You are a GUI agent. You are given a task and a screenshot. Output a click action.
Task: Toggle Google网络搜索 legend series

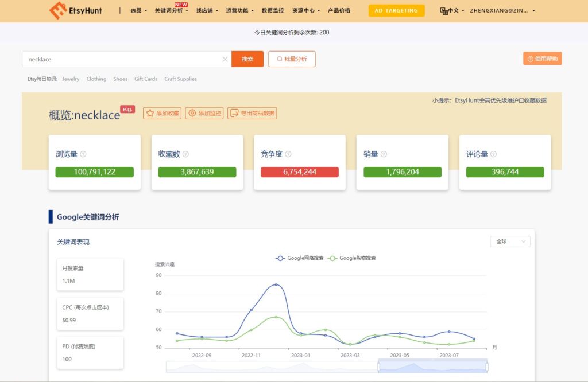299,258
